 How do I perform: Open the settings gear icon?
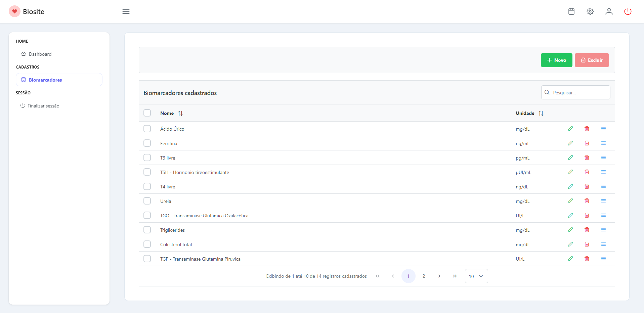[x=590, y=11]
